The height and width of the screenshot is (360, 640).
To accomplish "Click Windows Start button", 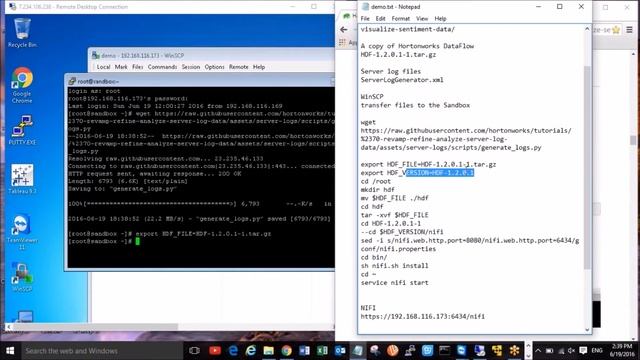I will click(10, 351).
